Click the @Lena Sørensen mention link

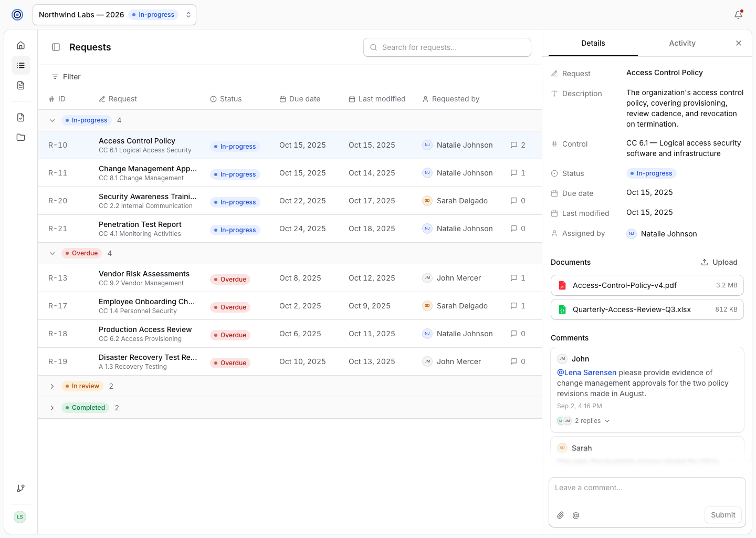(586, 373)
